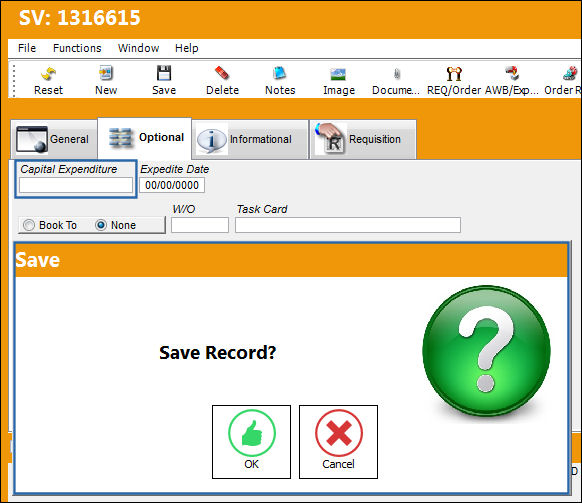Select the Book To radio button
The image size is (582, 503).
tap(29, 225)
